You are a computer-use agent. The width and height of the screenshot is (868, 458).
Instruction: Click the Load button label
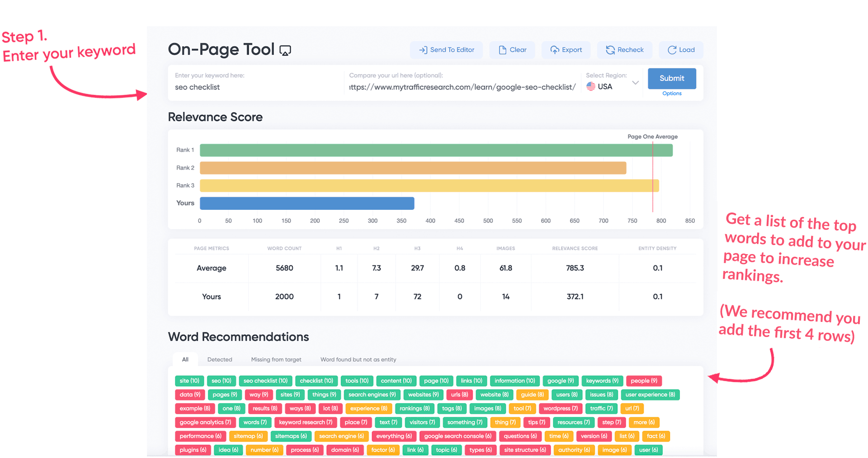coord(687,50)
